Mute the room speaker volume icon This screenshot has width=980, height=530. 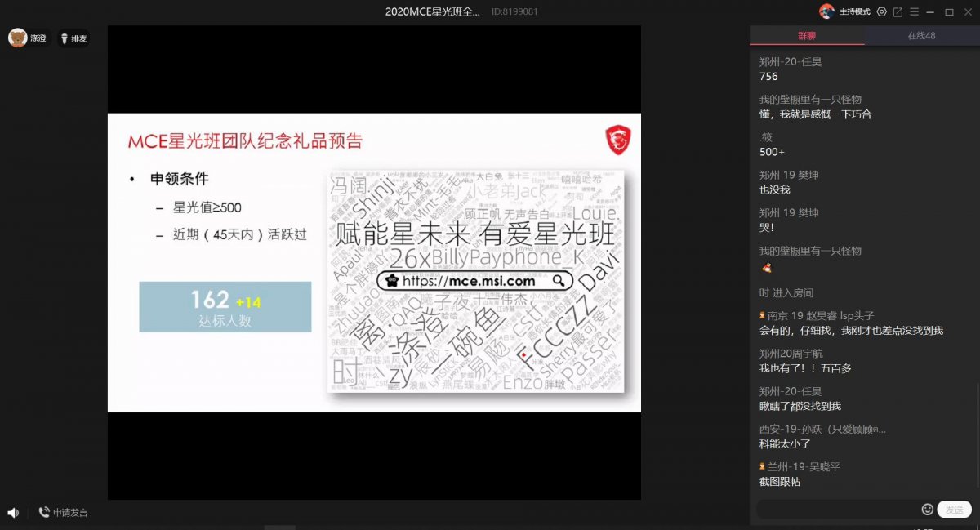13,512
